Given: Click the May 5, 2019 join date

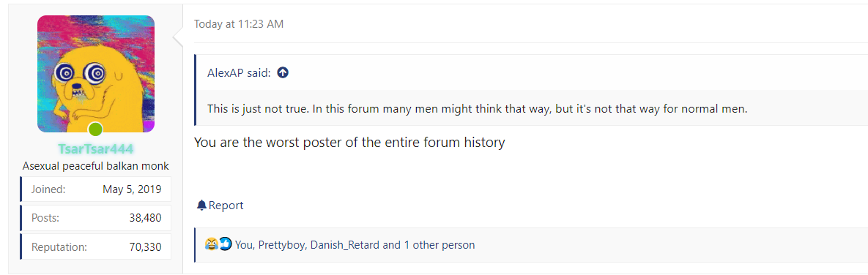Looking at the screenshot, I should pyautogui.click(x=132, y=189).
